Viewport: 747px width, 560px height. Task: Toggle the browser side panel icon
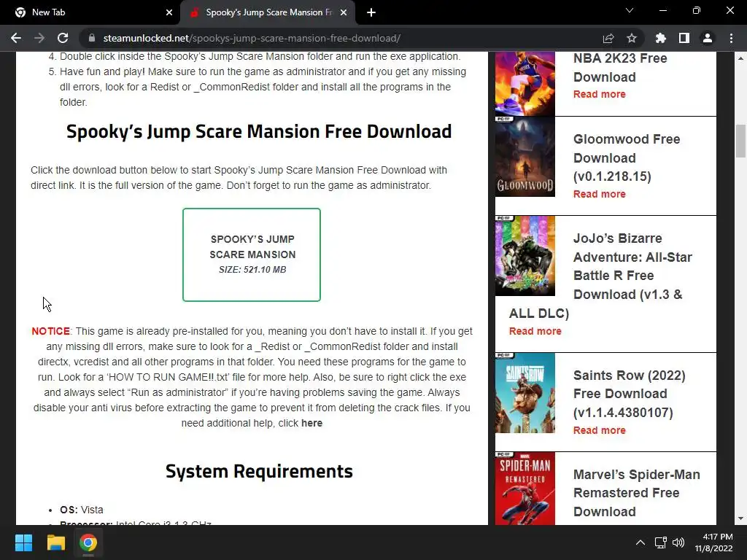click(x=684, y=38)
